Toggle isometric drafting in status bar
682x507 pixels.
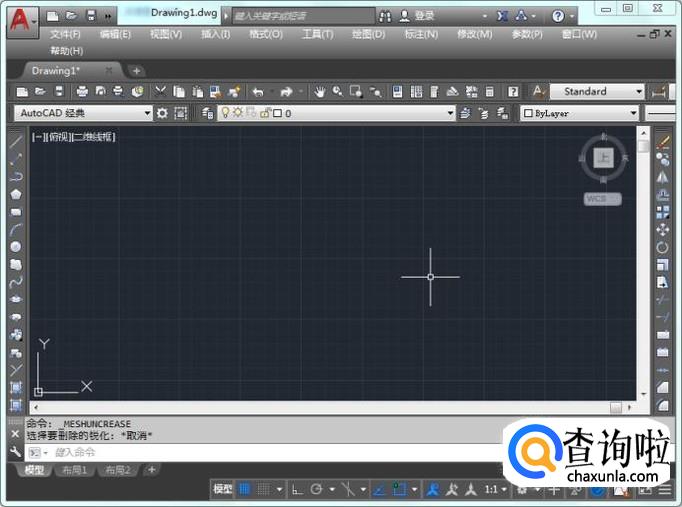(348, 490)
